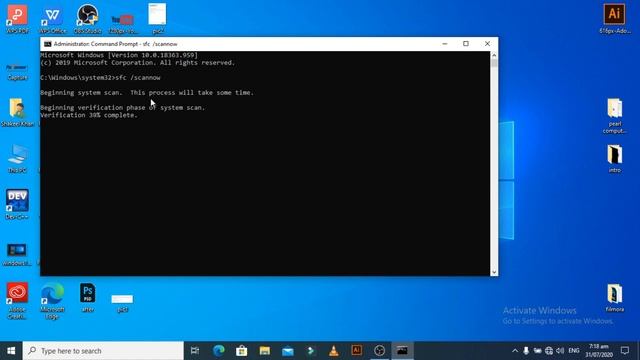
Task: Open the Adobe Creative Cloud desktop shortcut
Action: point(17,300)
